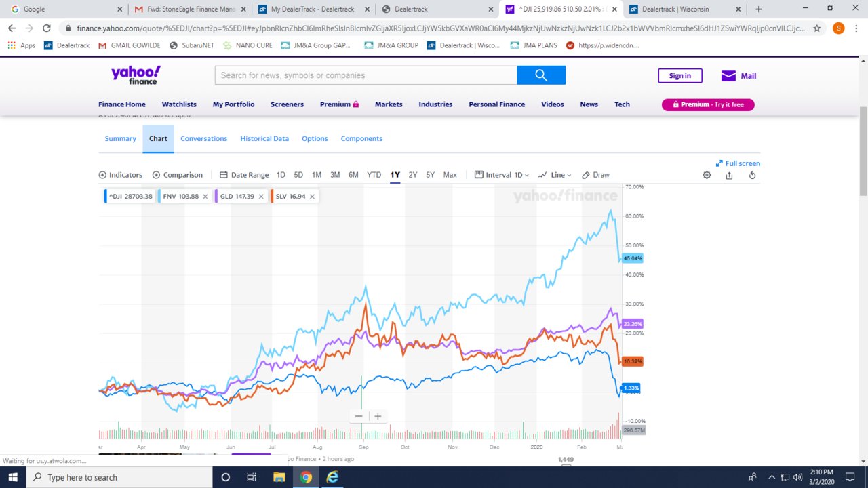Open Dealertrack bookmark in bookmarks bar
This screenshot has width=868, height=488.
(67, 45)
